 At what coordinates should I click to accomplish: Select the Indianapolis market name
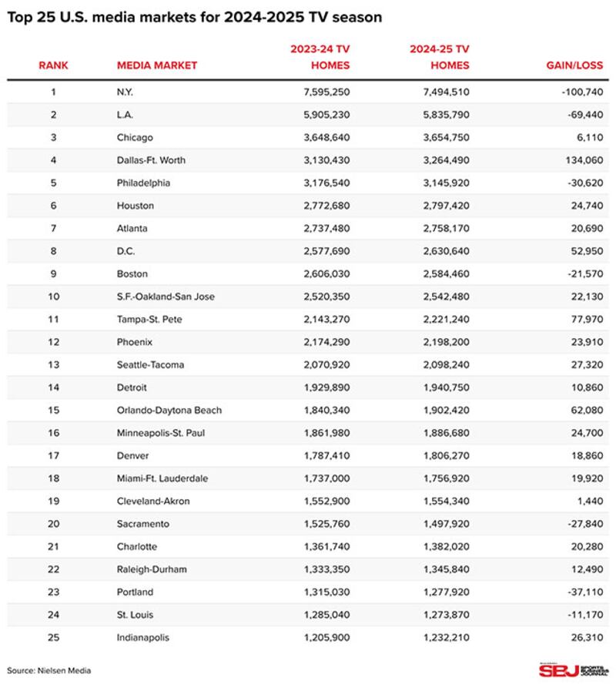142,638
